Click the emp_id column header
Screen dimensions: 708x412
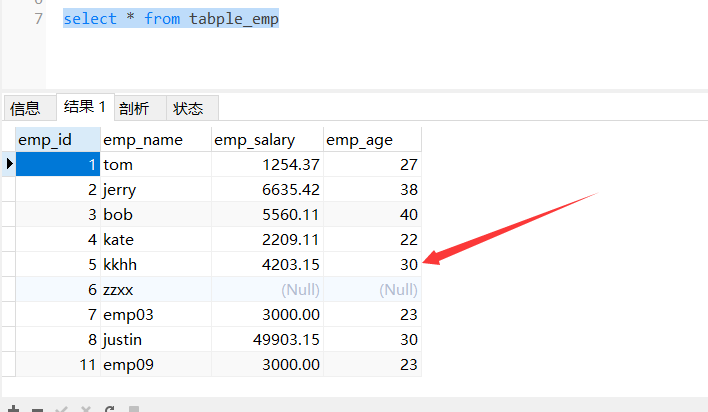pos(58,139)
